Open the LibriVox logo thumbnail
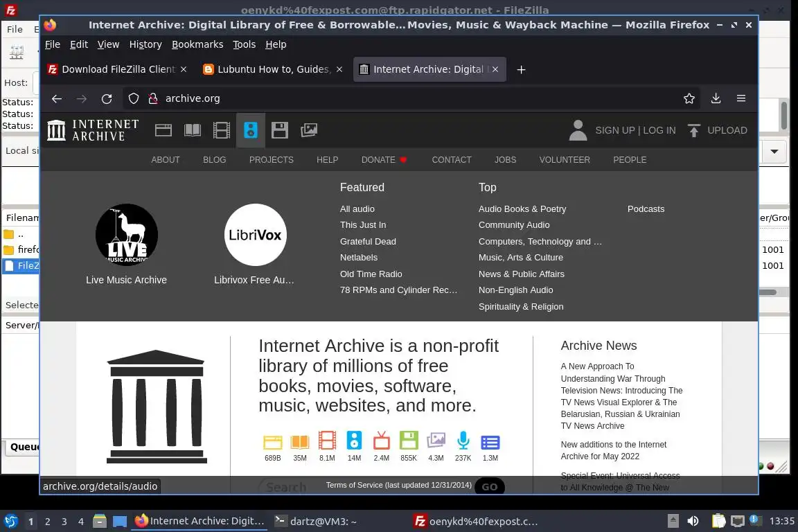This screenshot has height=532, width=798. click(255, 235)
